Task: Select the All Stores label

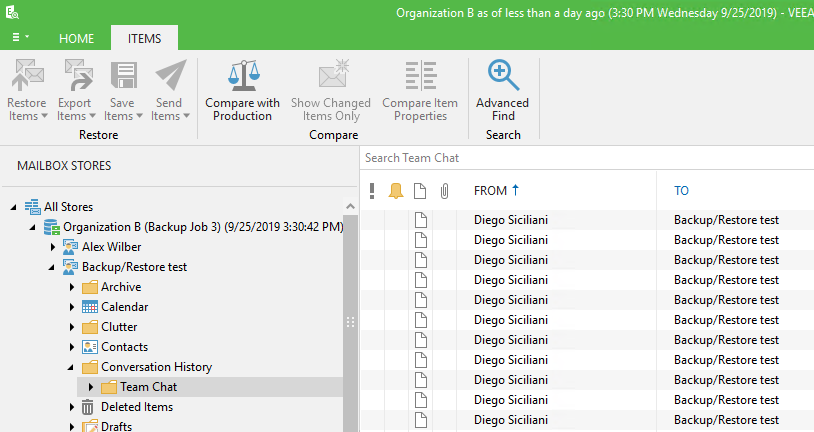Action: click(69, 207)
